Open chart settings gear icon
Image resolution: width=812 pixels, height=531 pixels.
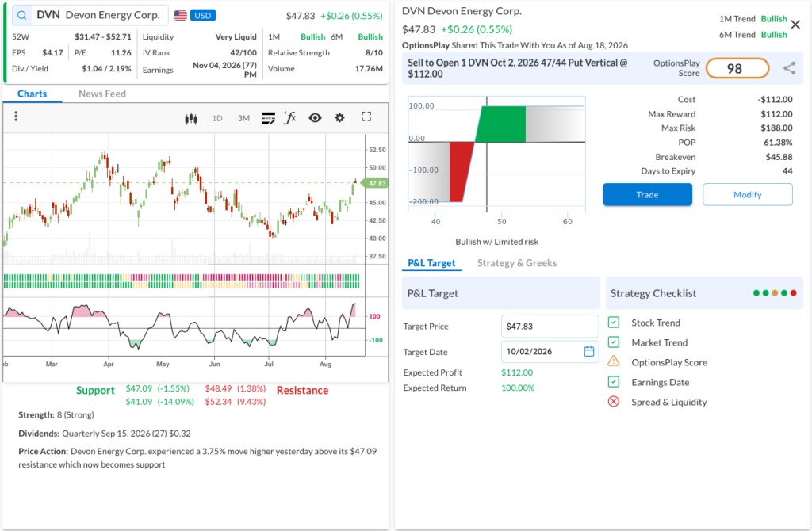point(339,118)
